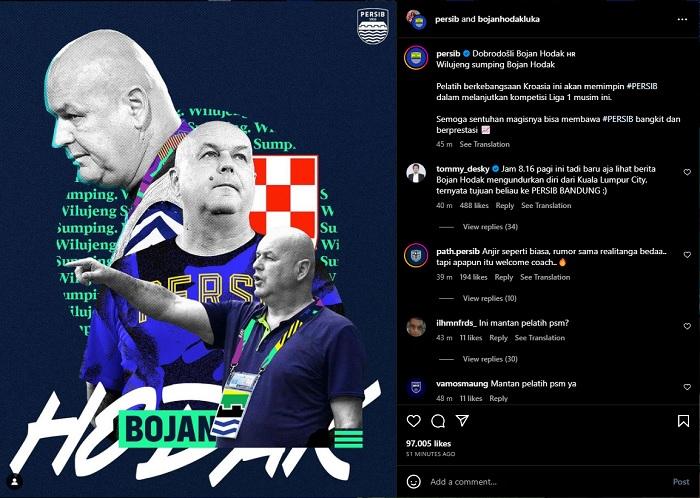The width and height of the screenshot is (700, 498).
Task: Click the Post comment button
Action: [x=681, y=481]
